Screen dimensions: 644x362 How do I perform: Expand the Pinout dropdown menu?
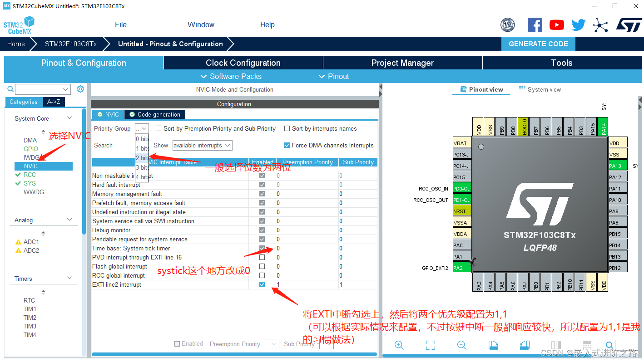[x=334, y=76]
